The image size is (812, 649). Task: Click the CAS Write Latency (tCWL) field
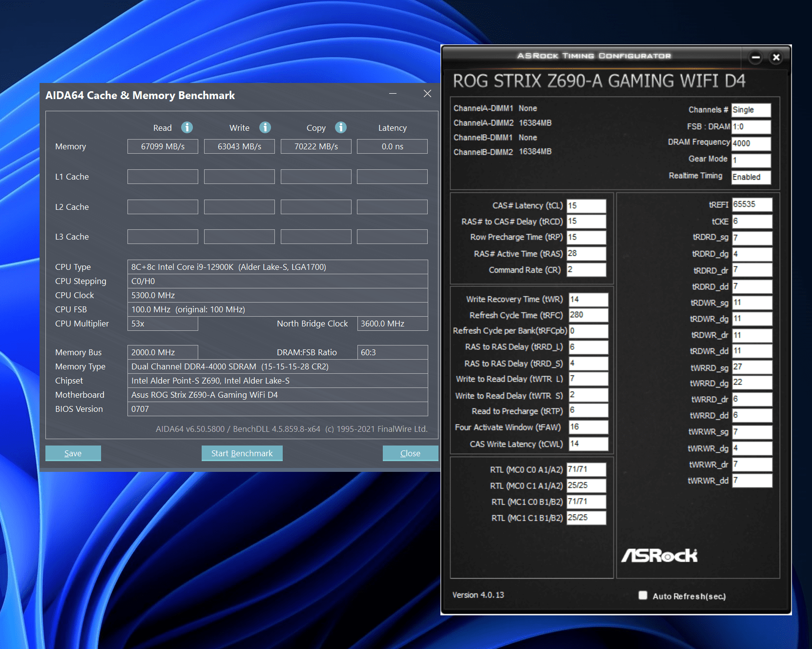pyautogui.click(x=588, y=444)
